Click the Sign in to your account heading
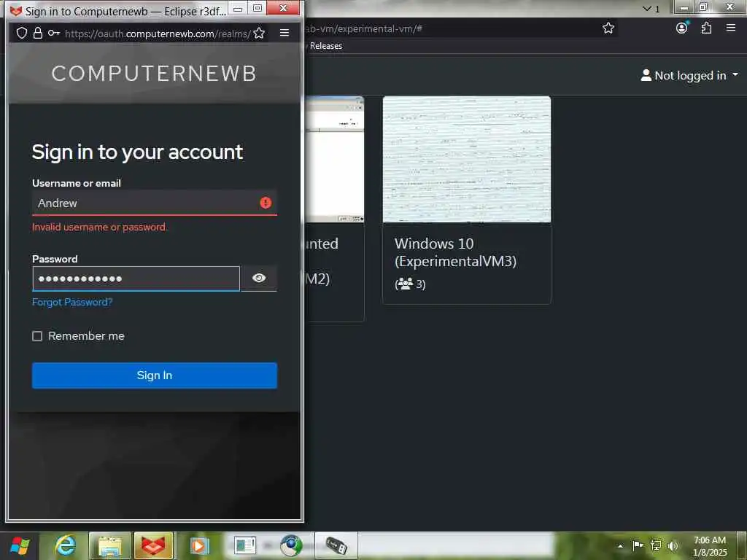 (x=137, y=152)
